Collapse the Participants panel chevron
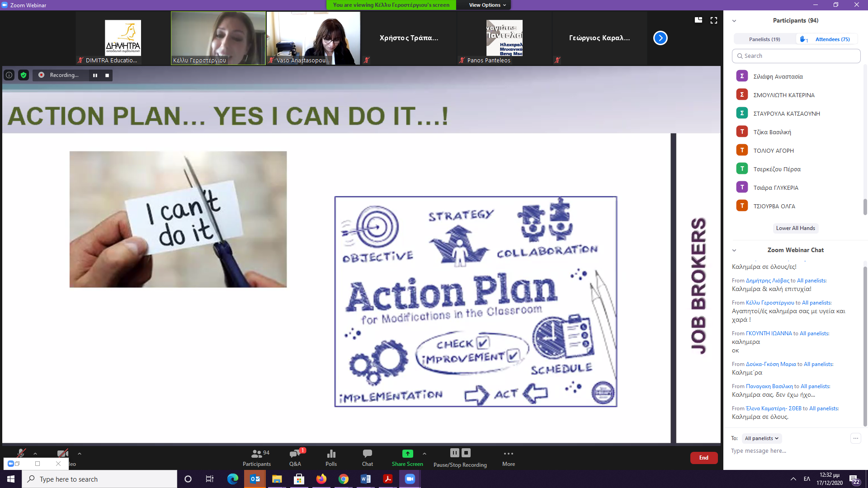 [x=734, y=21]
